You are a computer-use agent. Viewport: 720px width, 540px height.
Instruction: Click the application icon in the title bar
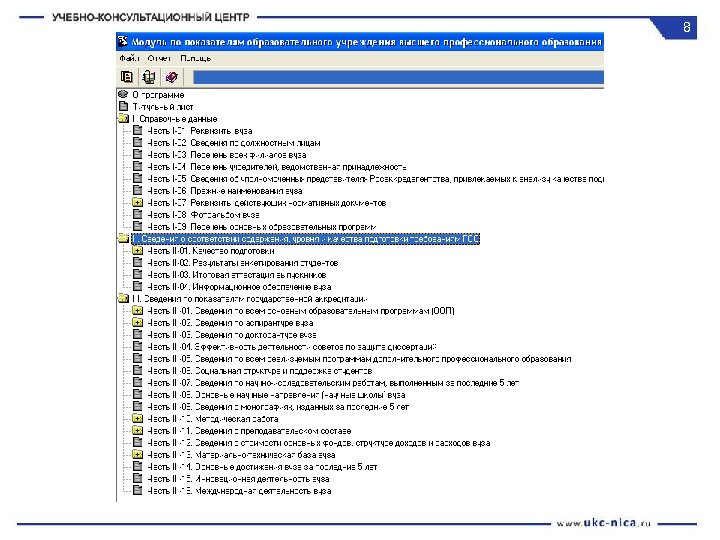tap(123, 42)
